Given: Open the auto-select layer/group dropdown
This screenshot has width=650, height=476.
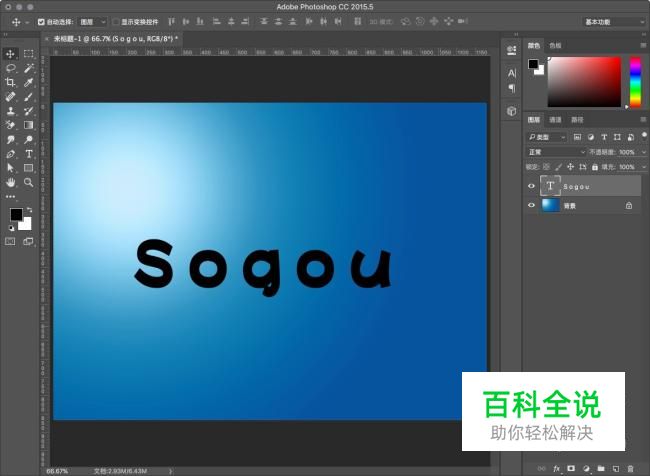Looking at the screenshot, I should [93, 22].
